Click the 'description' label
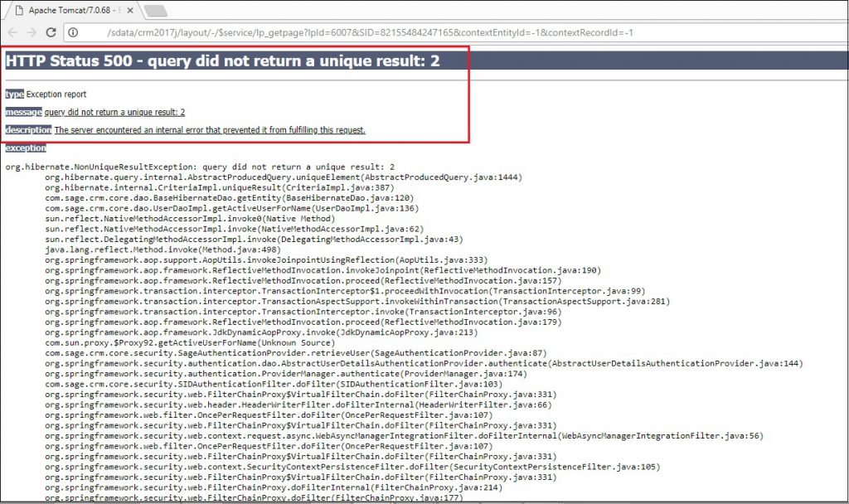849x504 pixels. [x=28, y=130]
